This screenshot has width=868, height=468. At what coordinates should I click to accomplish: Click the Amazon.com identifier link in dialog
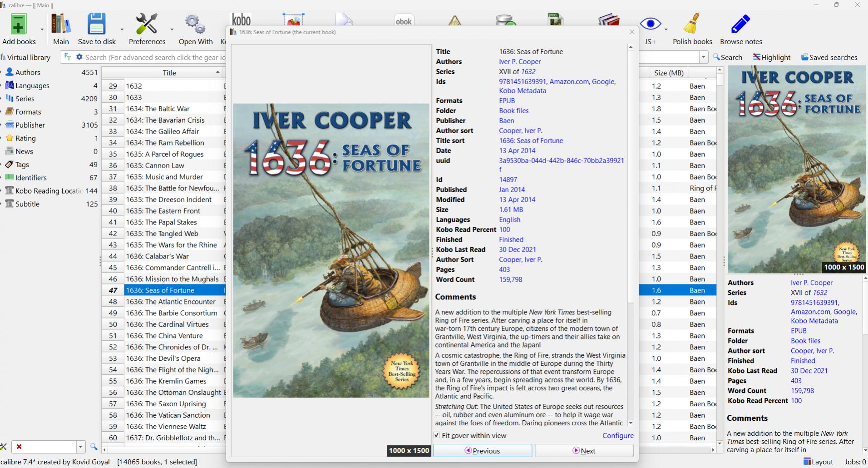(569, 82)
